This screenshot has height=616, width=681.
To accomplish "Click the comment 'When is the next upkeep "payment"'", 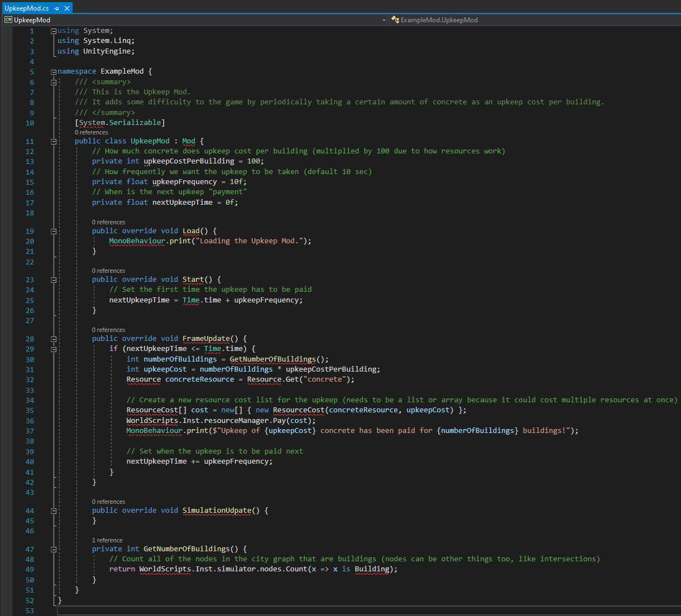I will point(170,192).
